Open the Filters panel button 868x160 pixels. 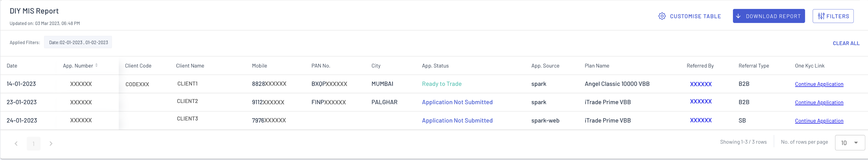click(833, 16)
